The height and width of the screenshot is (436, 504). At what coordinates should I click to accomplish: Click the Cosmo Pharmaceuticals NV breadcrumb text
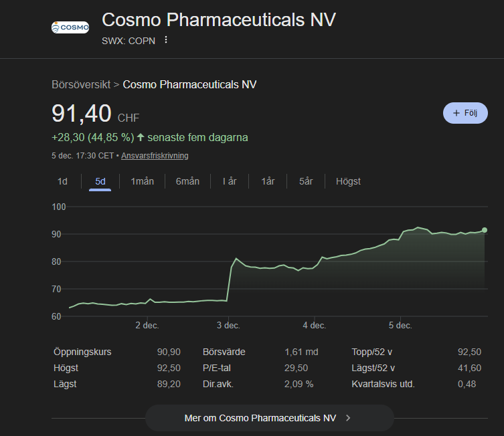point(189,85)
